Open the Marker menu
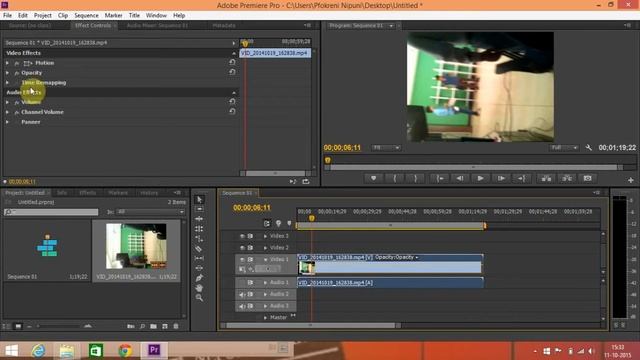This screenshot has height=360, width=640. (x=113, y=15)
